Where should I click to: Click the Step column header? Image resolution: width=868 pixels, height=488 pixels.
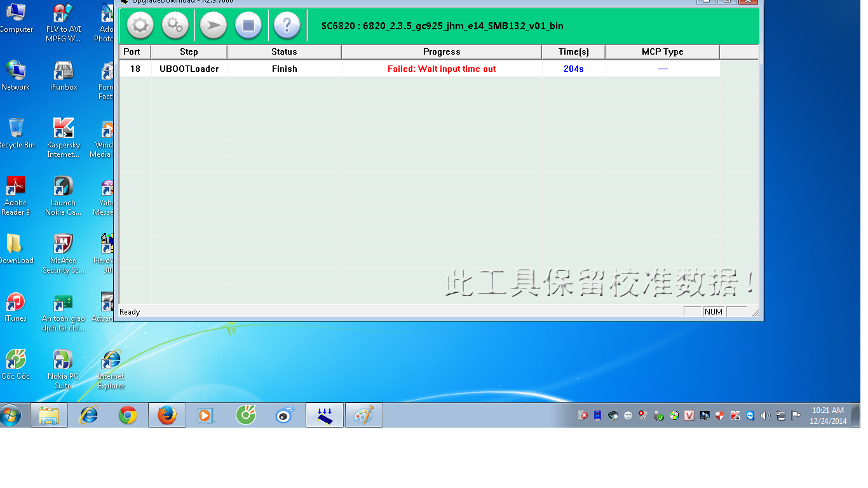(189, 51)
